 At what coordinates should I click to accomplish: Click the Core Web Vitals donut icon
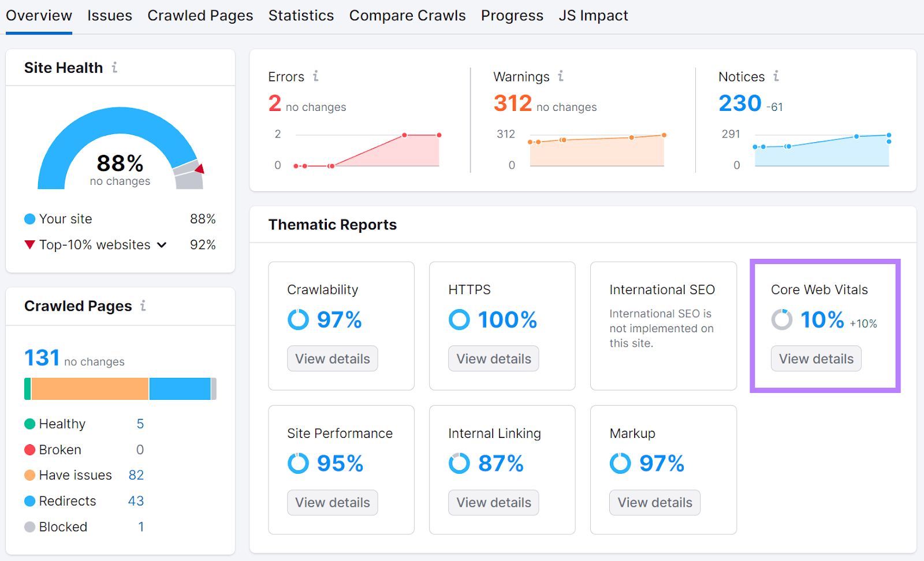click(x=781, y=319)
